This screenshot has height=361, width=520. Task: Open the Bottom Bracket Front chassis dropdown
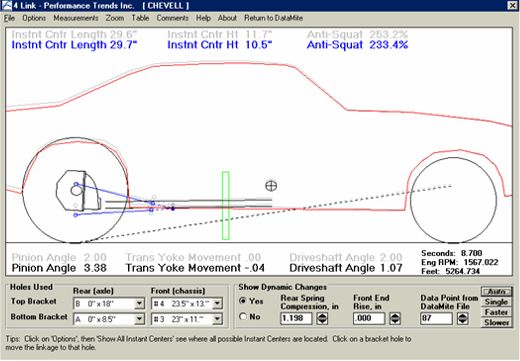coord(217,319)
